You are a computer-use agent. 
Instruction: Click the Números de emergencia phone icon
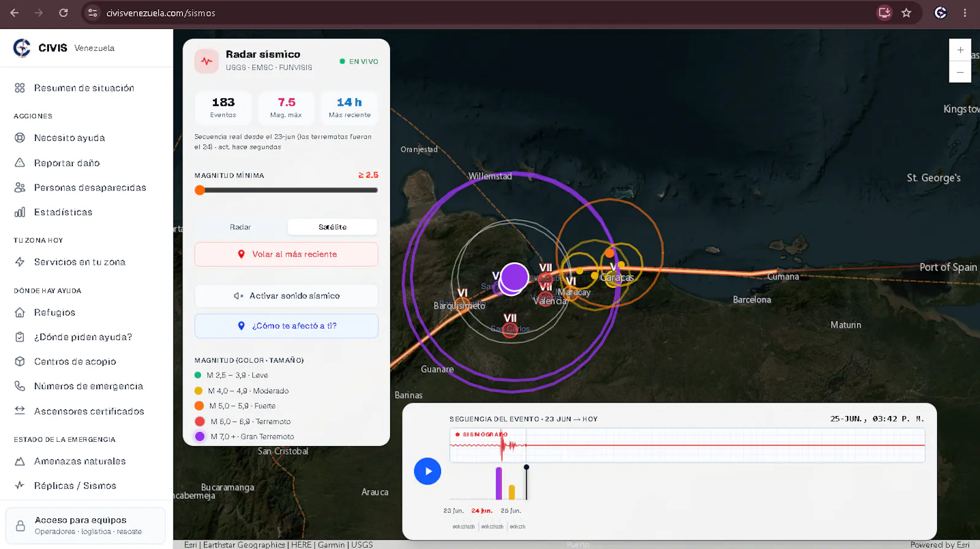point(20,386)
